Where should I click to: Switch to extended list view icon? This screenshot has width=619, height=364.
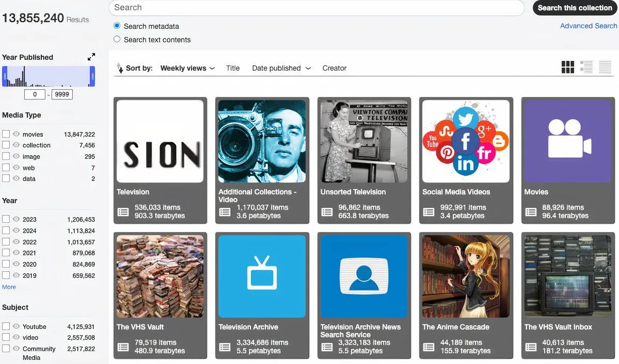[x=586, y=67]
